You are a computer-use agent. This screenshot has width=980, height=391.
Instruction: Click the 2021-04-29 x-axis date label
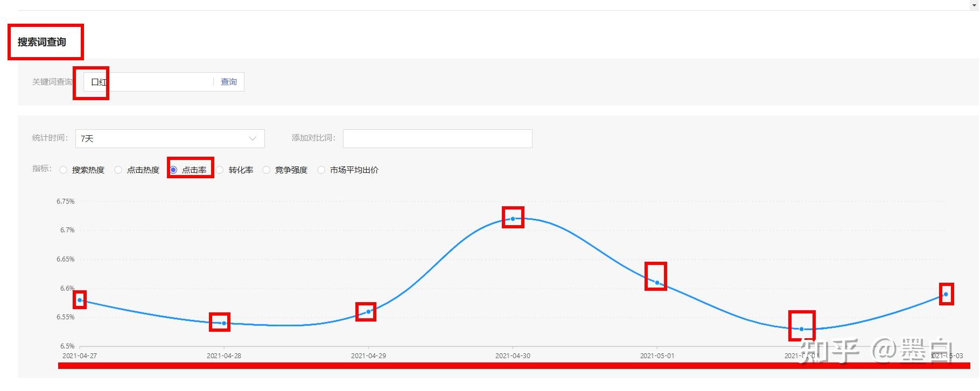[x=368, y=356]
